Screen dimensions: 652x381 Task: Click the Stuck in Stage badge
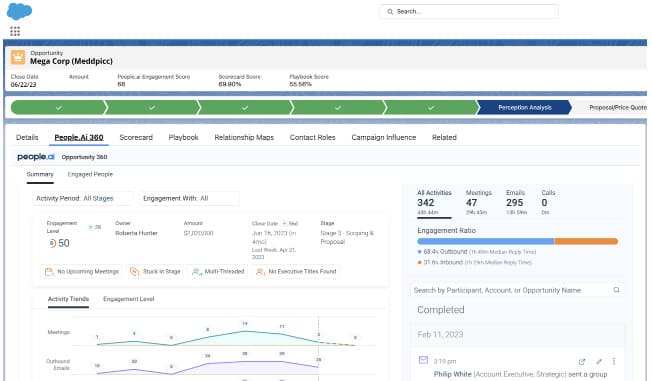point(155,272)
